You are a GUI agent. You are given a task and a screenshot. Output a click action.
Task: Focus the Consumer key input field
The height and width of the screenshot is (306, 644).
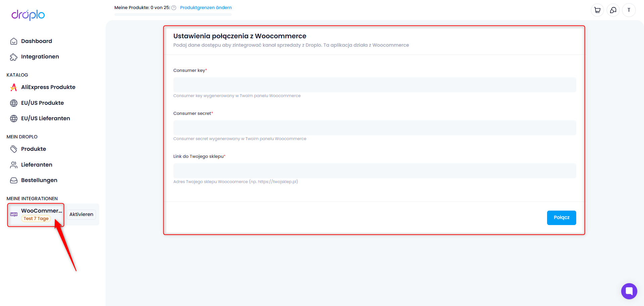pyautogui.click(x=375, y=85)
